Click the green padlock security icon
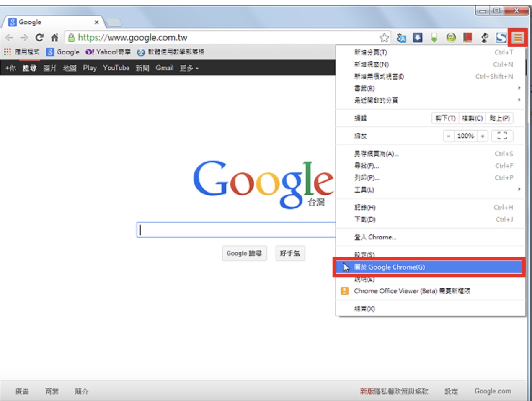This screenshot has width=532, height=401. pyautogui.click(x=71, y=38)
